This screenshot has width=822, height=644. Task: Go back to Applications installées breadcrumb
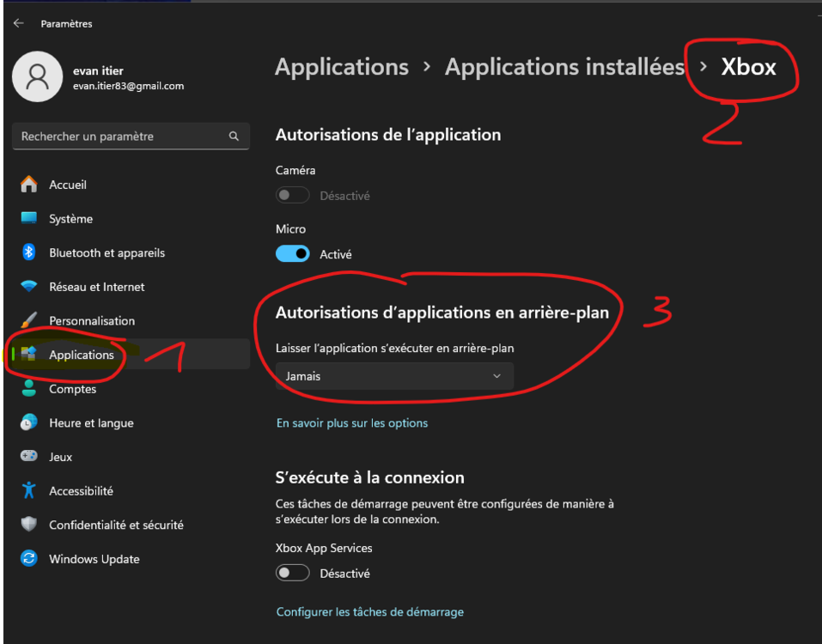click(x=563, y=67)
